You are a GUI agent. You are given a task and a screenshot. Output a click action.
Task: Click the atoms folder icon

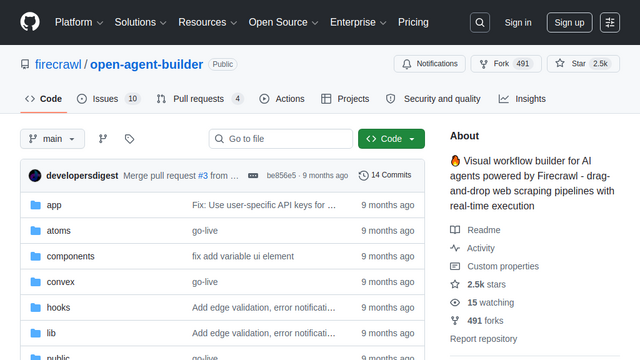pyautogui.click(x=36, y=231)
